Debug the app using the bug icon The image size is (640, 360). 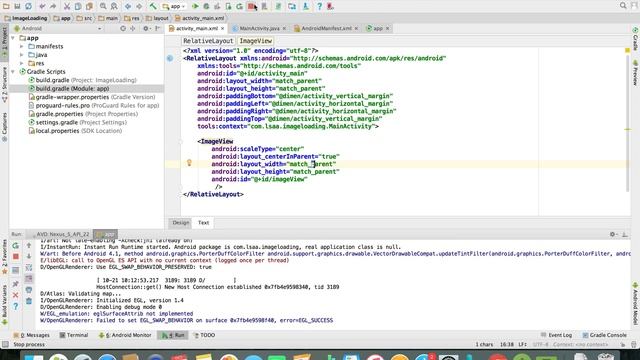tap(206, 6)
